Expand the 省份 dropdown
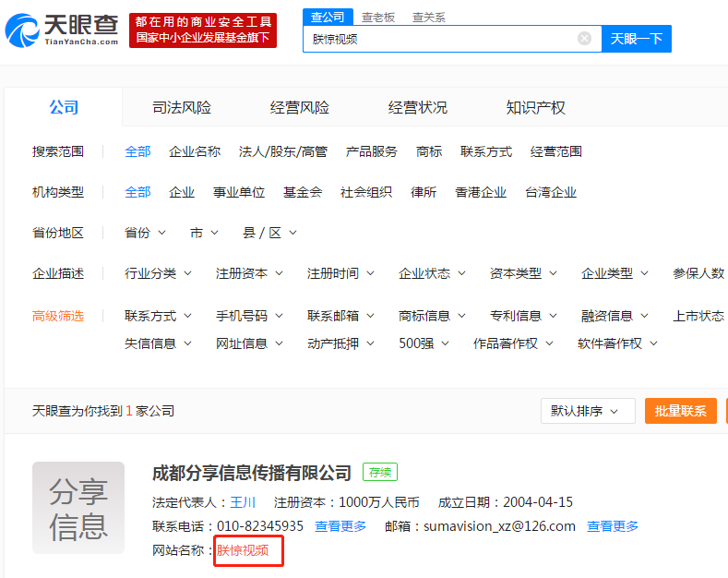 pos(146,233)
